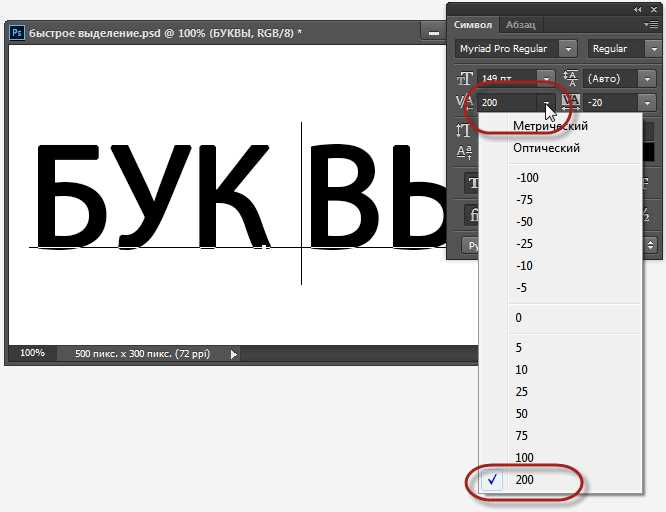Viewport: 666px width, 512px height.
Task: Select the Символ tab
Action: [473, 25]
